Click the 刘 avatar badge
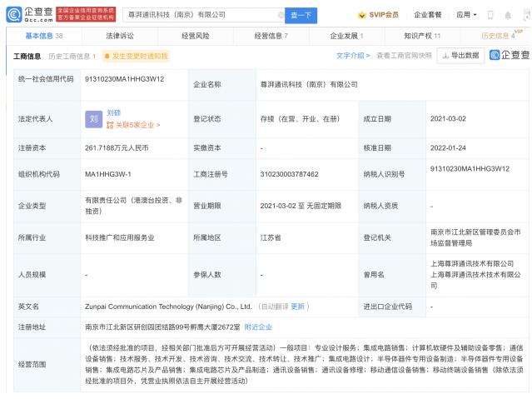The image size is (532, 399). coord(93,119)
